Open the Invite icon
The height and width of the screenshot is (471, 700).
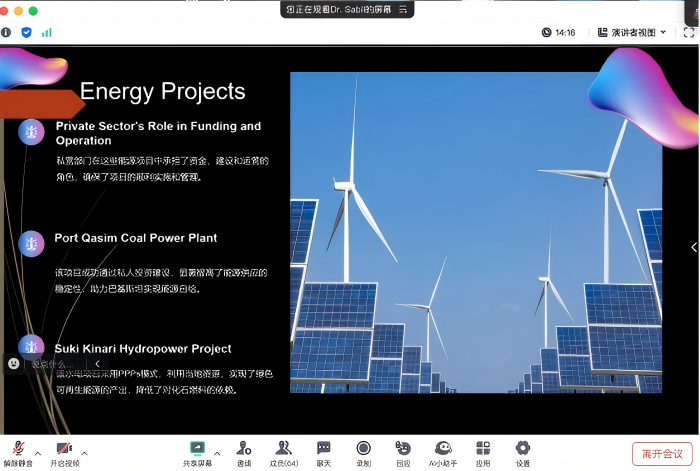coord(244,450)
